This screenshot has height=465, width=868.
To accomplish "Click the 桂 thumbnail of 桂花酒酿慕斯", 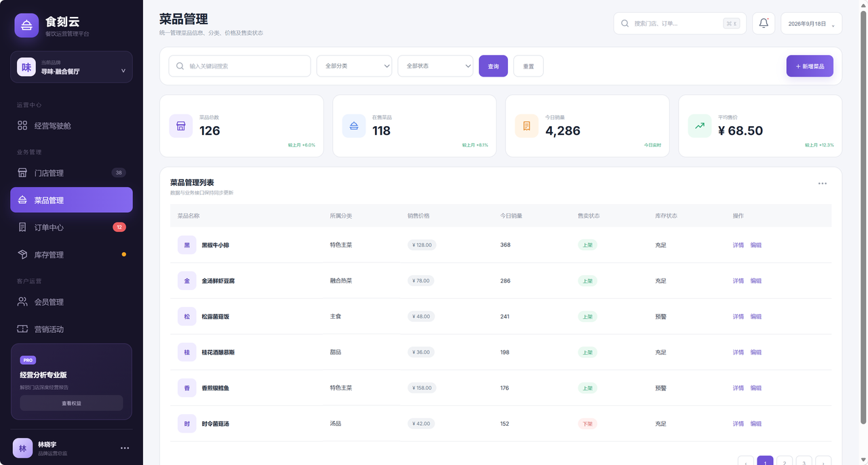I will tap(187, 352).
